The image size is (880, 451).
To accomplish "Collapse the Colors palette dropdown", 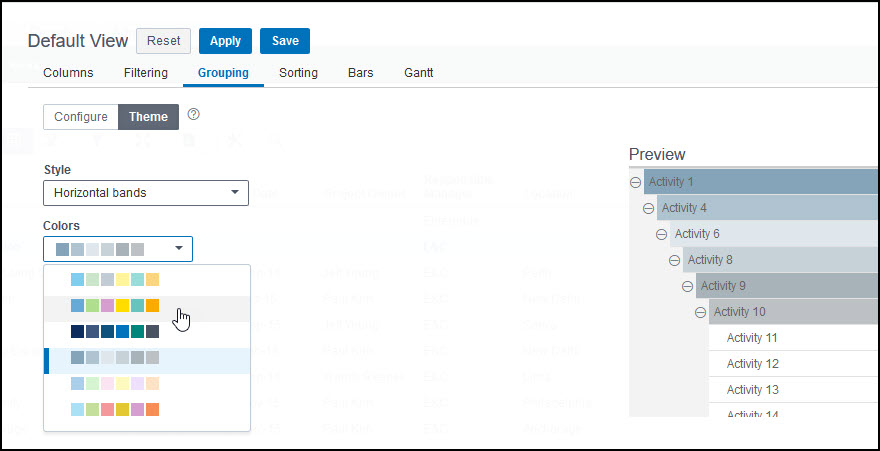I will [x=118, y=249].
